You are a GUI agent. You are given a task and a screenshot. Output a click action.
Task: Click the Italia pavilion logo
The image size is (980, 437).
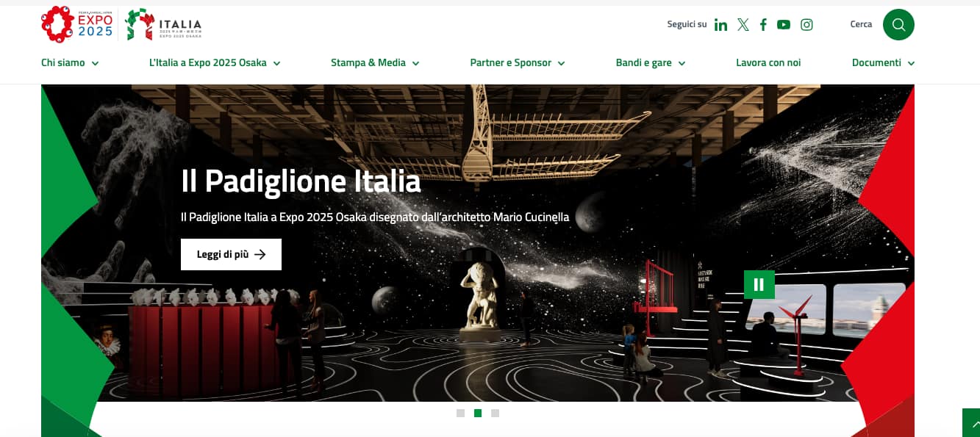(x=163, y=24)
